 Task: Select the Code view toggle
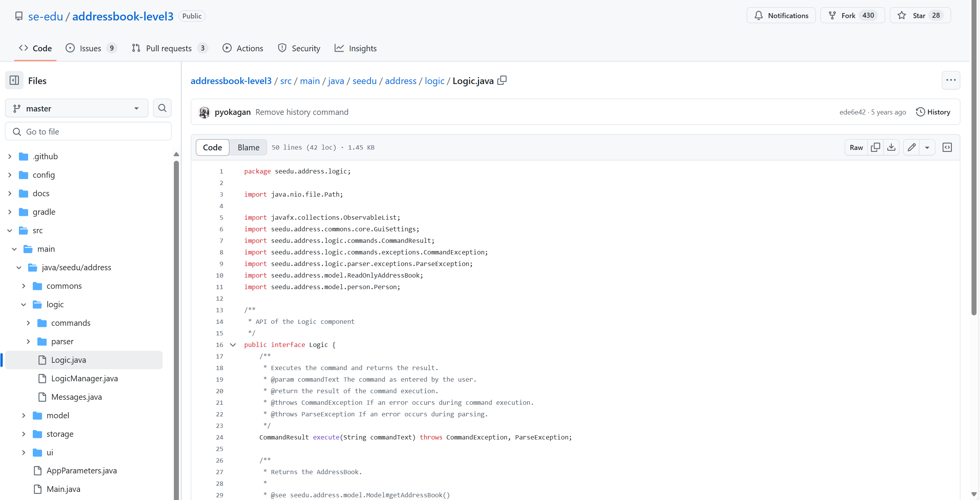point(212,147)
